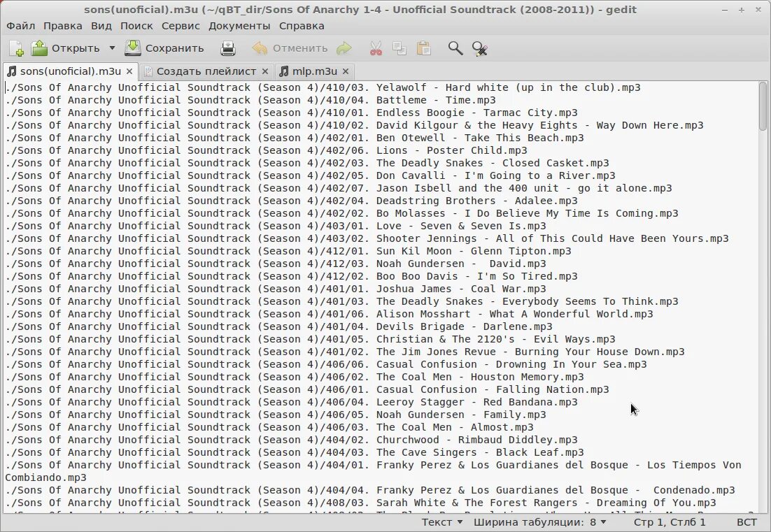Click the Lions - Poster Child line
The width and height of the screenshot is (771, 532).
[x=266, y=150]
